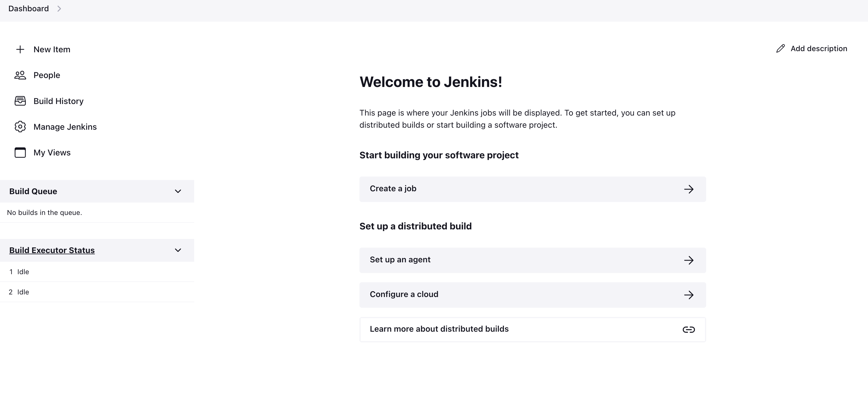Click the Manage Jenkins gear icon

(20, 127)
